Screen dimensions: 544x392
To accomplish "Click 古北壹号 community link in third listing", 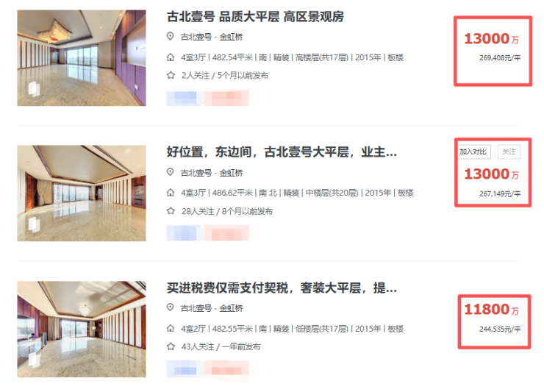I will (x=196, y=308).
